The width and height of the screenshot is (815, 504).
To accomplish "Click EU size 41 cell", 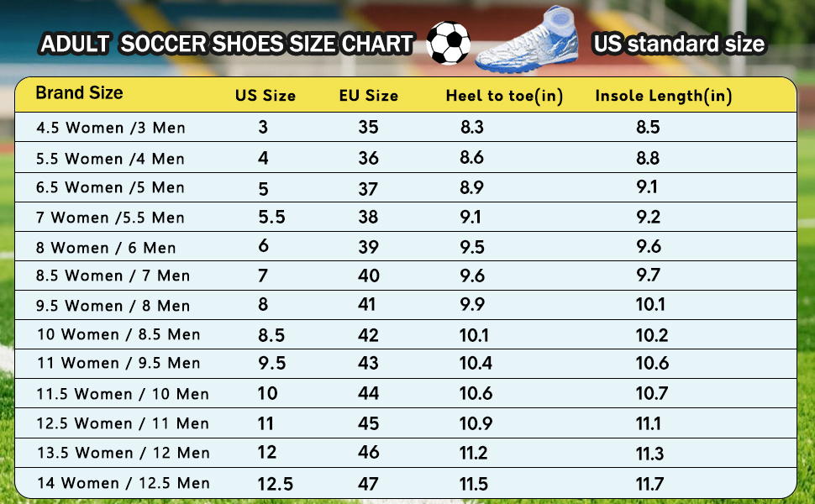I will pos(366,304).
